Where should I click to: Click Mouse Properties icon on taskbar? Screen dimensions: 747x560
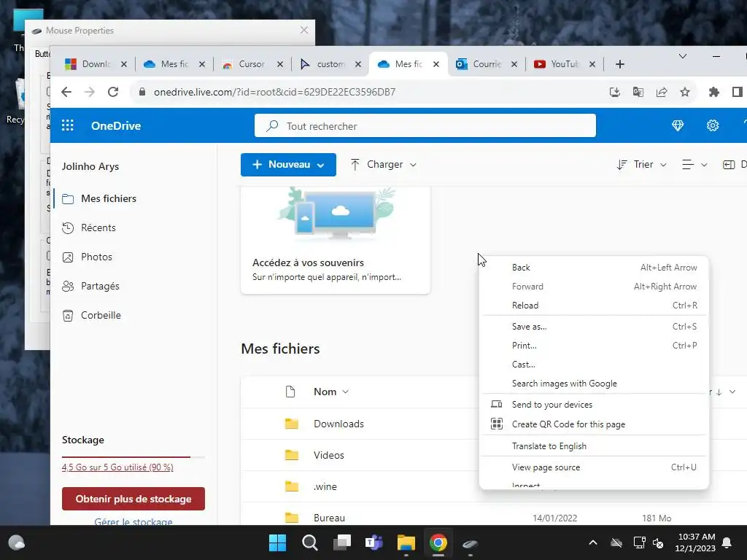471,542
